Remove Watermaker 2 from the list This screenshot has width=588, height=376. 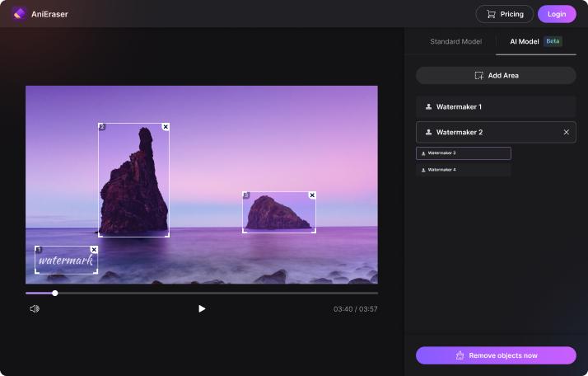[566, 132]
